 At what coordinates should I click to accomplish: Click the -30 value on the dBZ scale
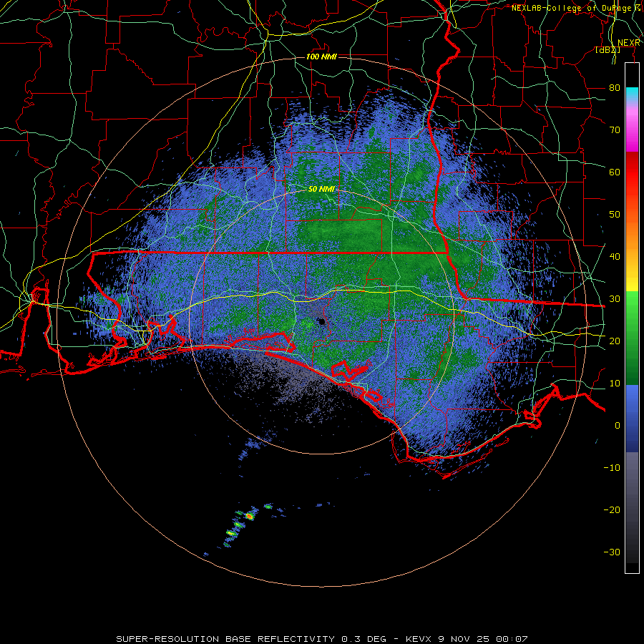[x=612, y=552]
